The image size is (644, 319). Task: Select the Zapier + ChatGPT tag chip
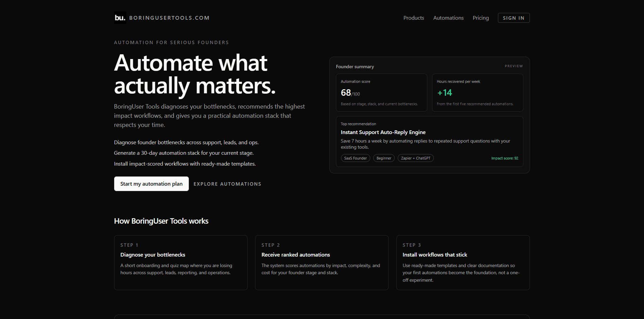[x=415, y=158]
